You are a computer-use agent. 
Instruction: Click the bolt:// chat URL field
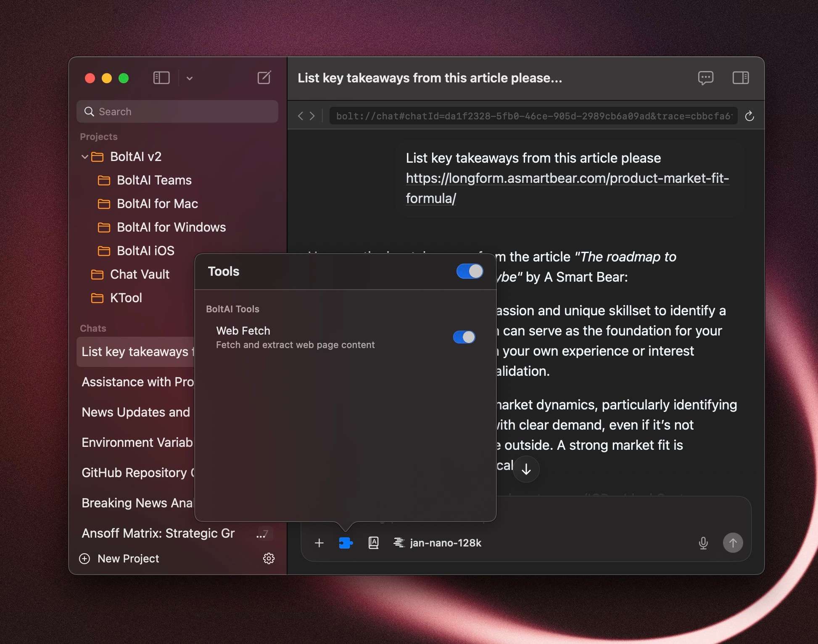tap(533, 116)
